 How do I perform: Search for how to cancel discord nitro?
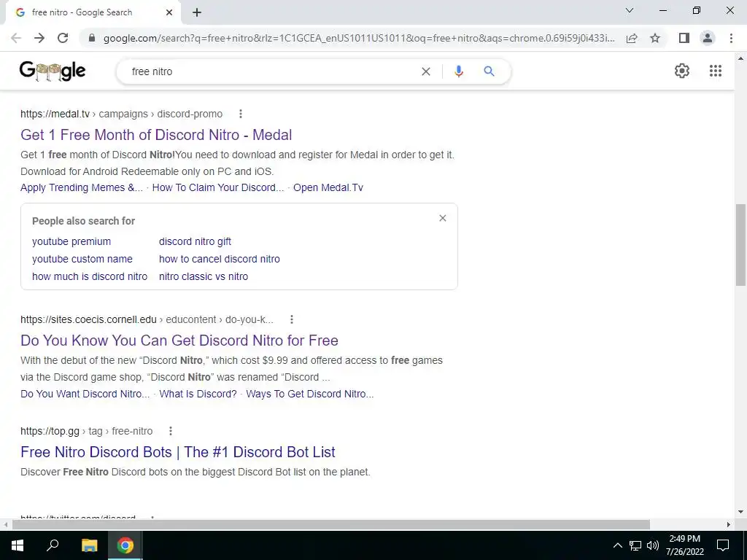point(220,259)
